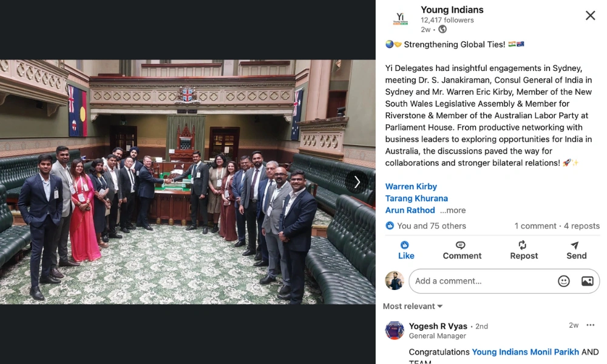Screen dimensions: 607x364
Task: Click the Repost arrows icon
Action: pyautogui.click(x=522, y=245)
